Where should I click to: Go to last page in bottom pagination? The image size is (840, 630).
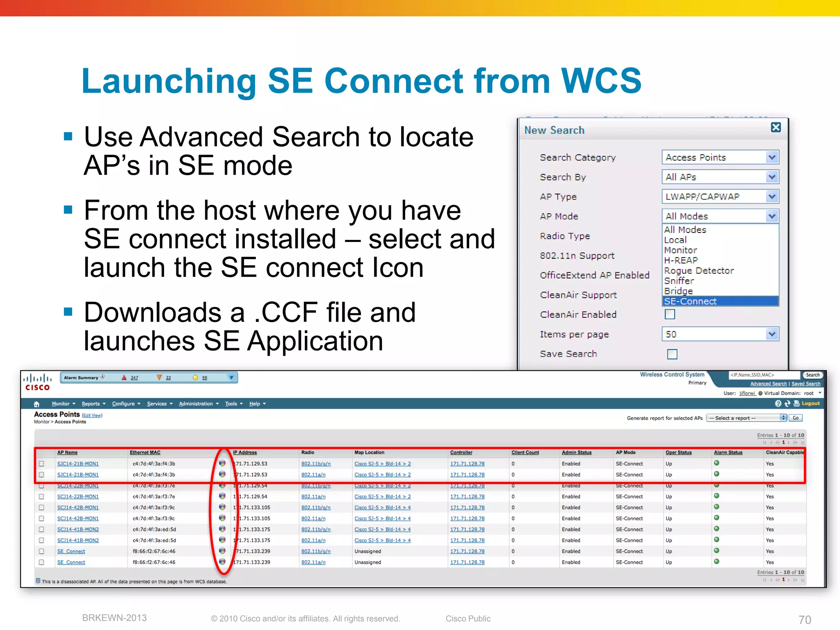coord(803,580)
